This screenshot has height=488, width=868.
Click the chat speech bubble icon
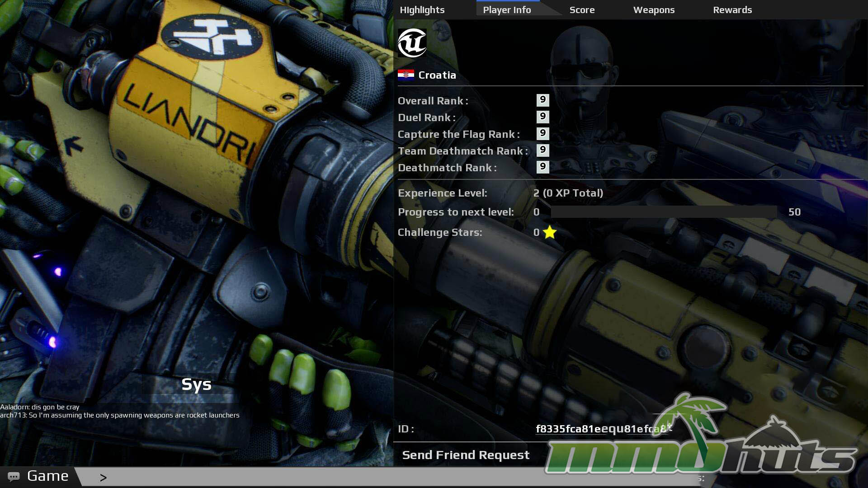click(14, 477)
